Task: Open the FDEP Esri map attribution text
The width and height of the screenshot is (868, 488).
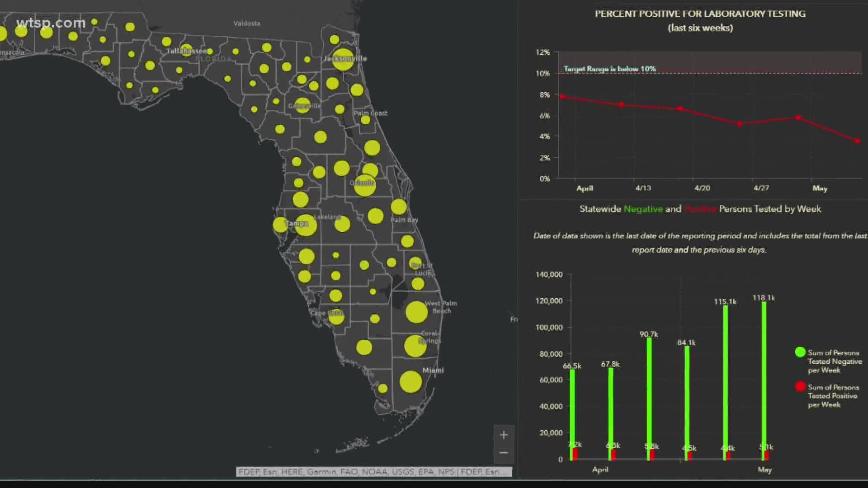Action: [x=373, y=472]
